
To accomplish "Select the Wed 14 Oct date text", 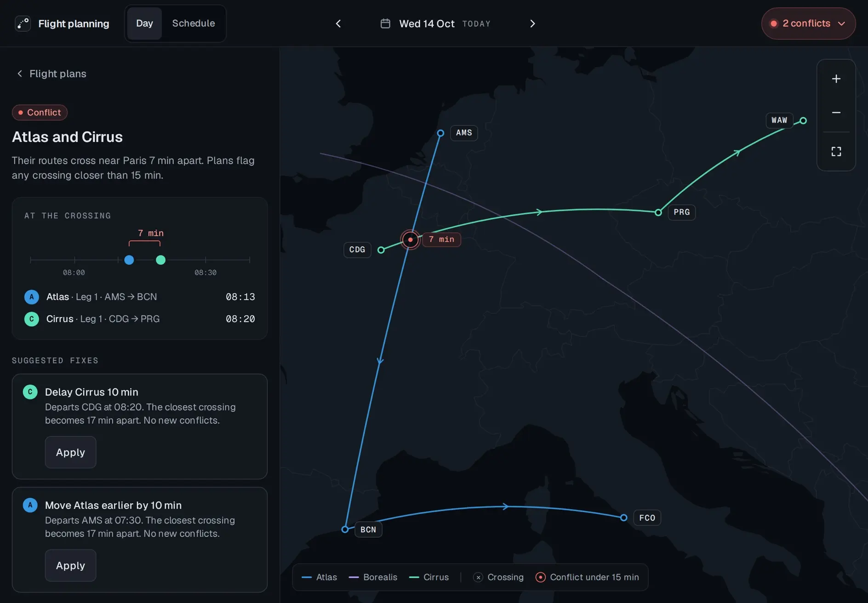I will (427, 23).
